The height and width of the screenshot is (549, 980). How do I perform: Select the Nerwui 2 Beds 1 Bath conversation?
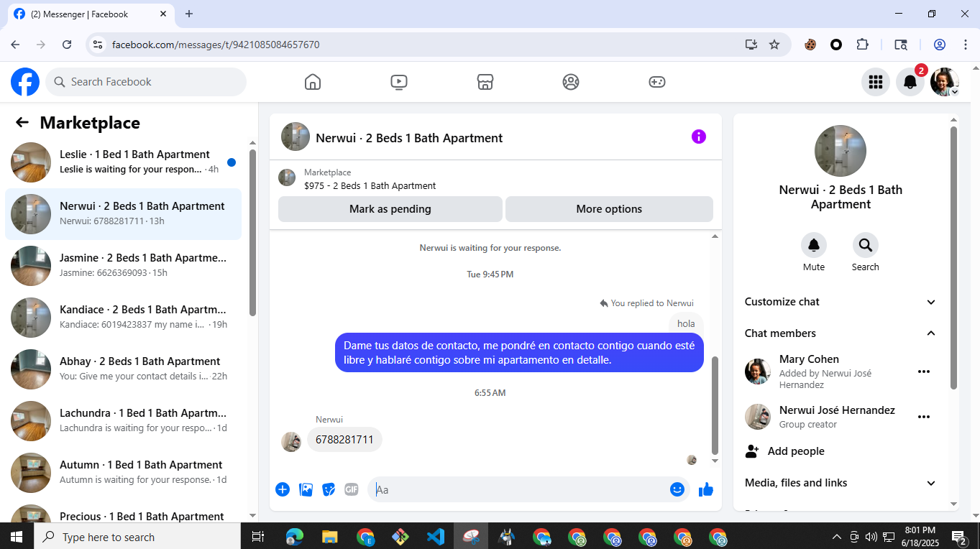(123, 214)
